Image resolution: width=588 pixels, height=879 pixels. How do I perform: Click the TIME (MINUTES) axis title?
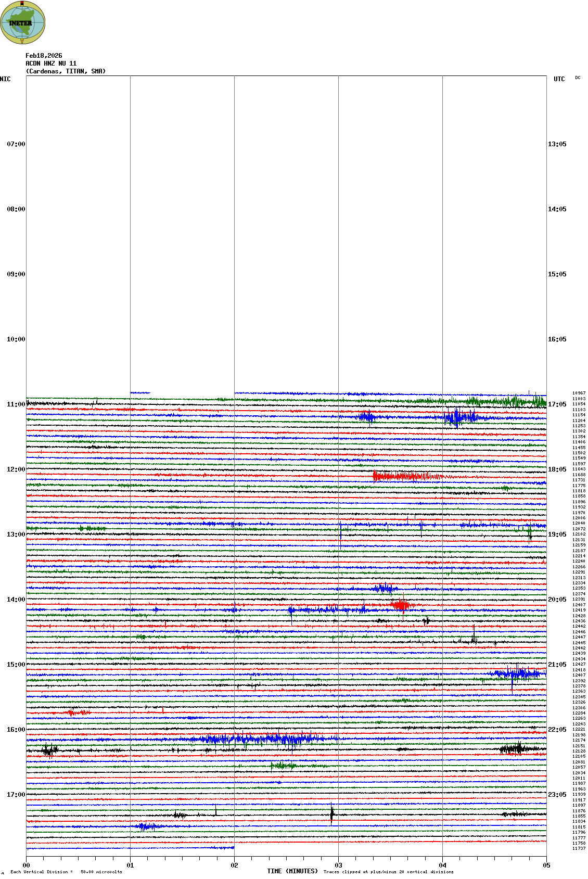tap(292, 871)
